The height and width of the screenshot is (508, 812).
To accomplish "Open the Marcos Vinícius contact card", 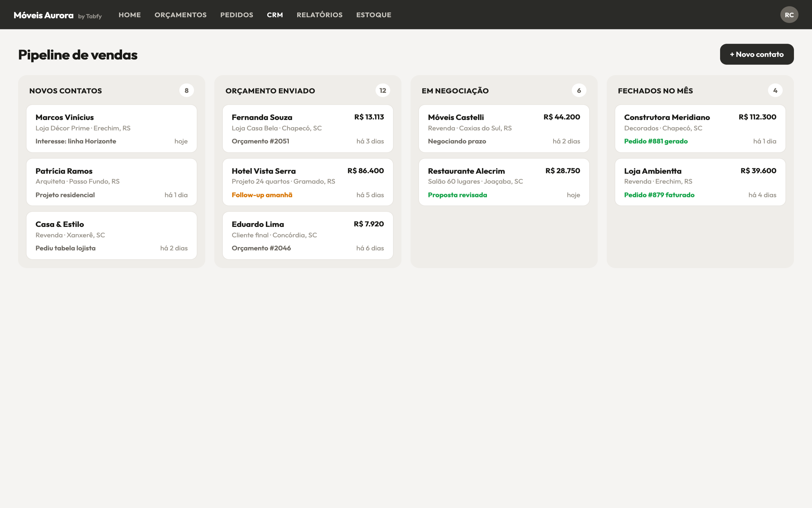I will 111,129.
